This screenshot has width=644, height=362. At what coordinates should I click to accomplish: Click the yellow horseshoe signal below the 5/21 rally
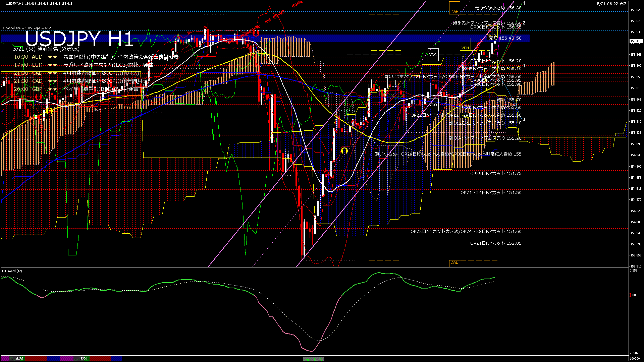click(344, 151)
